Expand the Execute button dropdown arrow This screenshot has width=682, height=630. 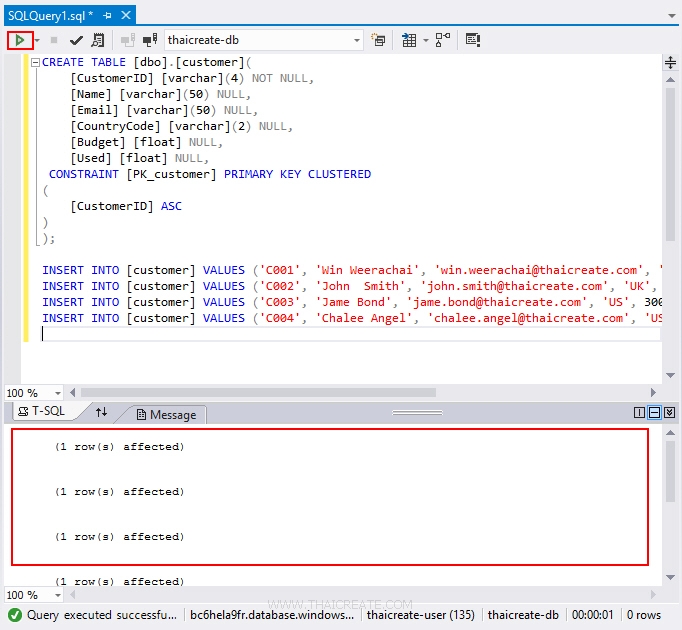(x=37, y=41)
